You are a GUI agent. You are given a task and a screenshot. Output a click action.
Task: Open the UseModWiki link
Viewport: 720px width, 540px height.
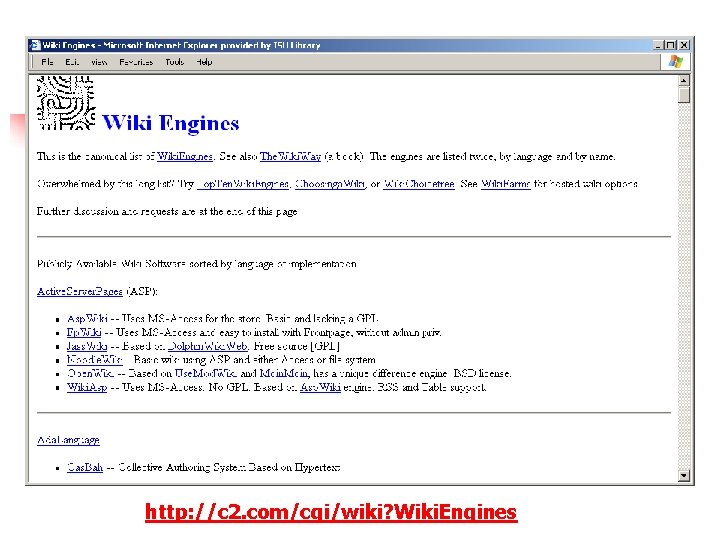pyautogui.click(x=206, y=374)
